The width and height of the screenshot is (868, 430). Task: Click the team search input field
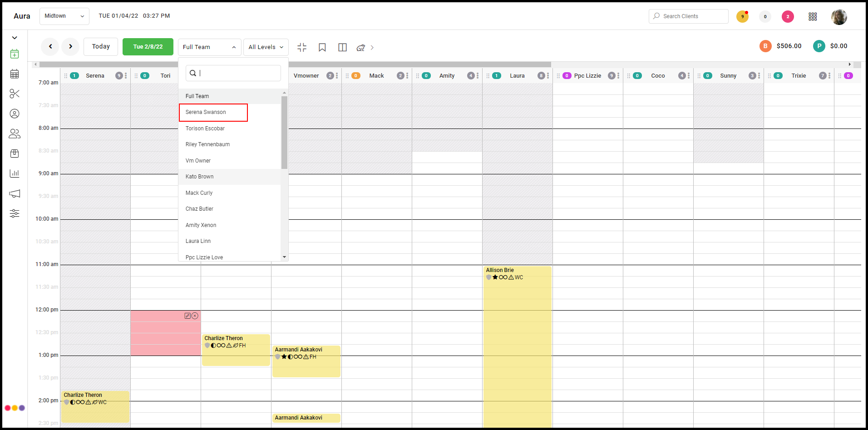point(233,73)
